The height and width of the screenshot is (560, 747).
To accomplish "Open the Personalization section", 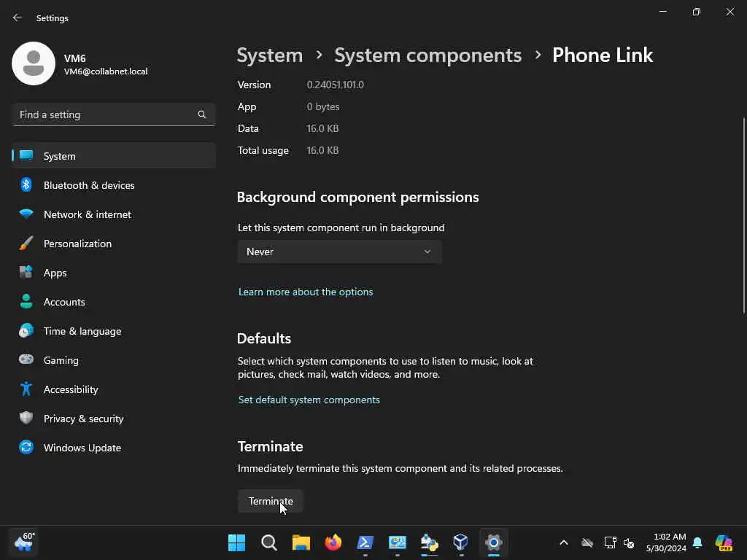I will point(113,244).
